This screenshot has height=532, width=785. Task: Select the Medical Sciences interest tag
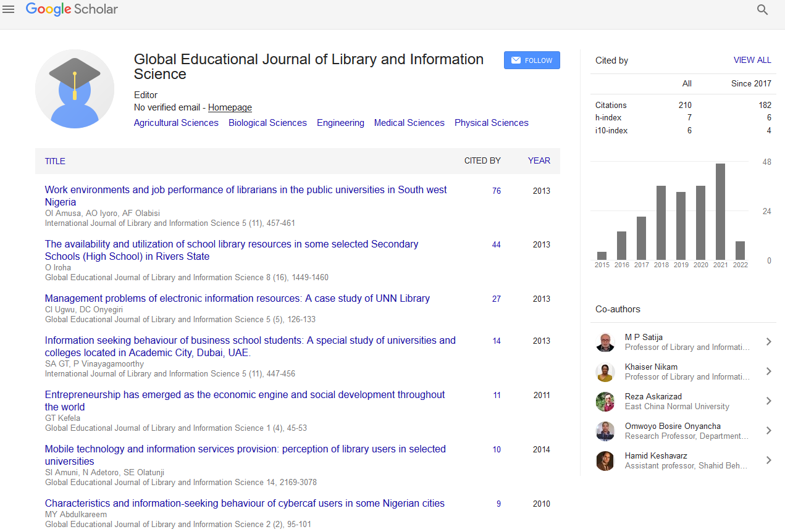[x=409, y=123]
